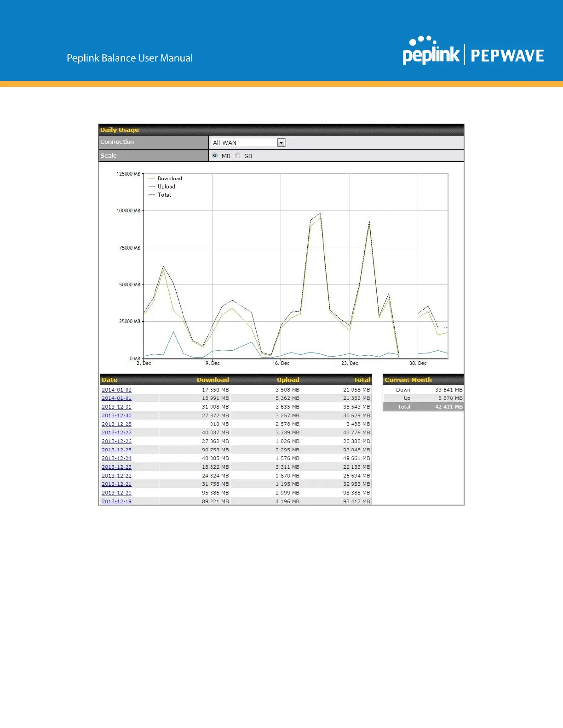Click the 93 417 MB total cell
The image size is (563, 728).
pyautogui.click(x=356, y=501)
